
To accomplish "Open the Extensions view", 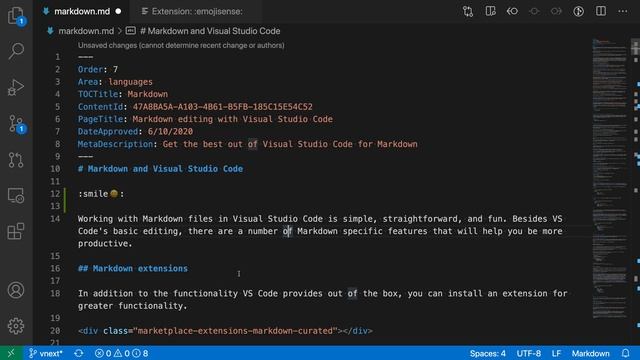I will (16, 231).
